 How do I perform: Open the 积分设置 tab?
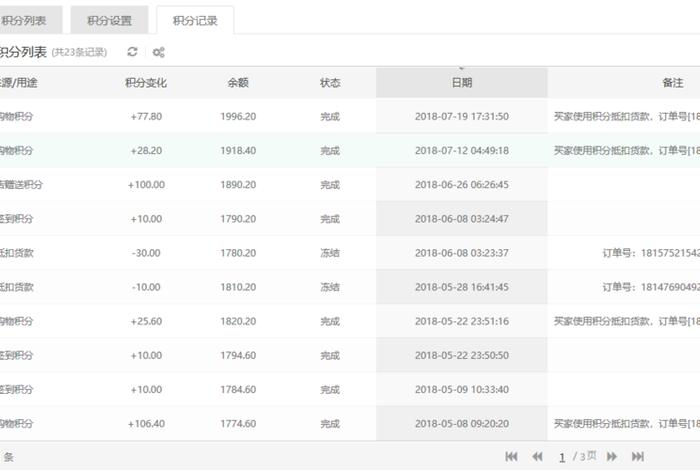[109, 20]
